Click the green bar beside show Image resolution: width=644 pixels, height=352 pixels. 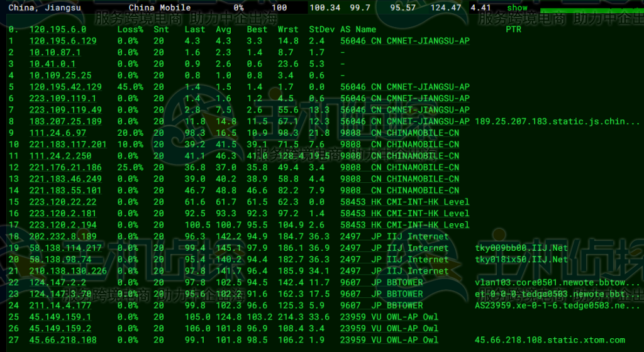[x=590, y=11]
